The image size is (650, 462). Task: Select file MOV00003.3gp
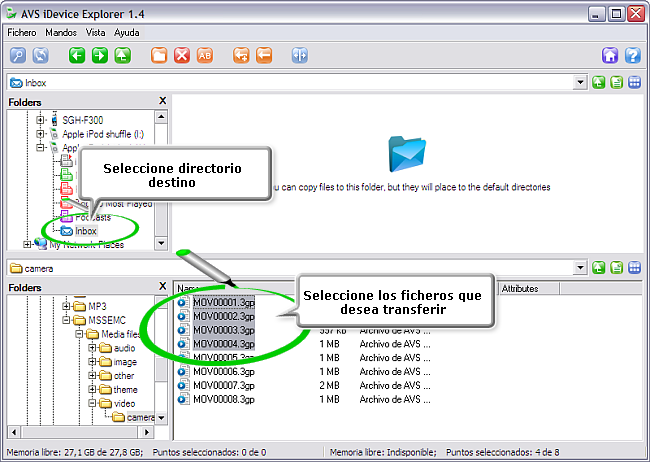pos(224,330)
